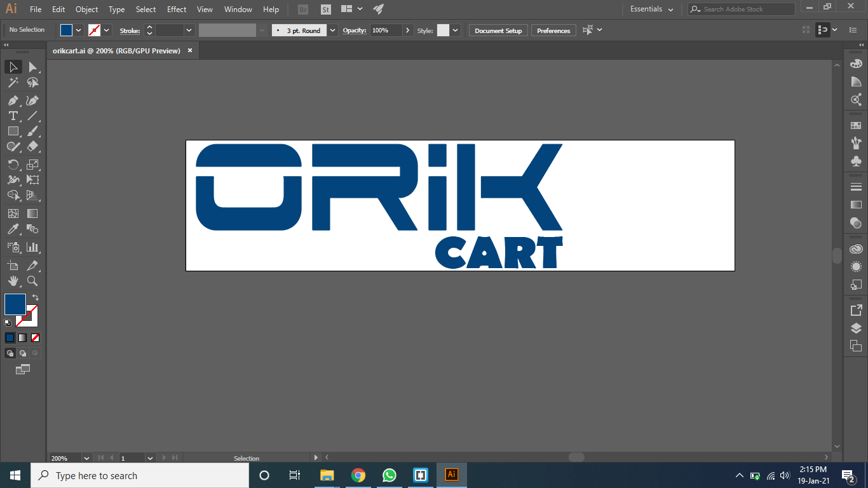Reset to default fill and stroke
The width and height of the screenshot is (868, 488).
pyautogui.click(x=8, y=323)
